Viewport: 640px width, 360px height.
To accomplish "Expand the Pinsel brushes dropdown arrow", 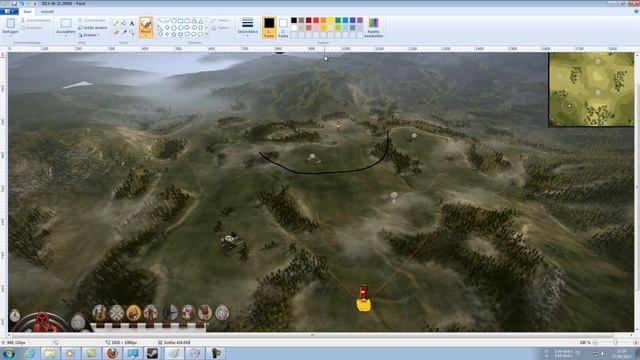I will point(146,36).
